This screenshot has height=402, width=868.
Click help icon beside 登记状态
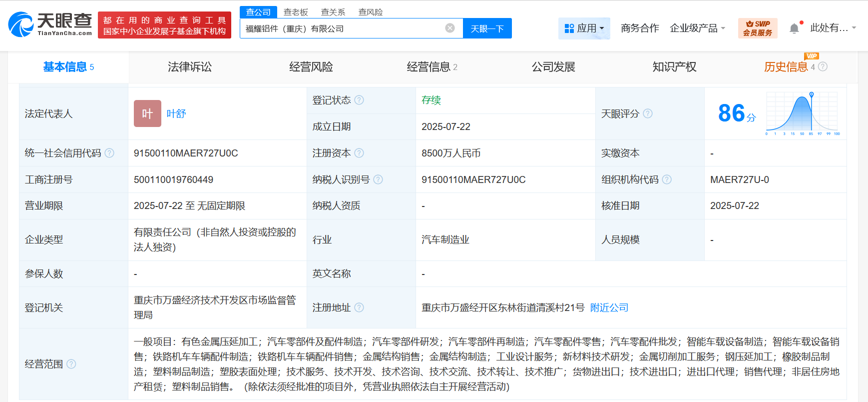tap(359, 100)
